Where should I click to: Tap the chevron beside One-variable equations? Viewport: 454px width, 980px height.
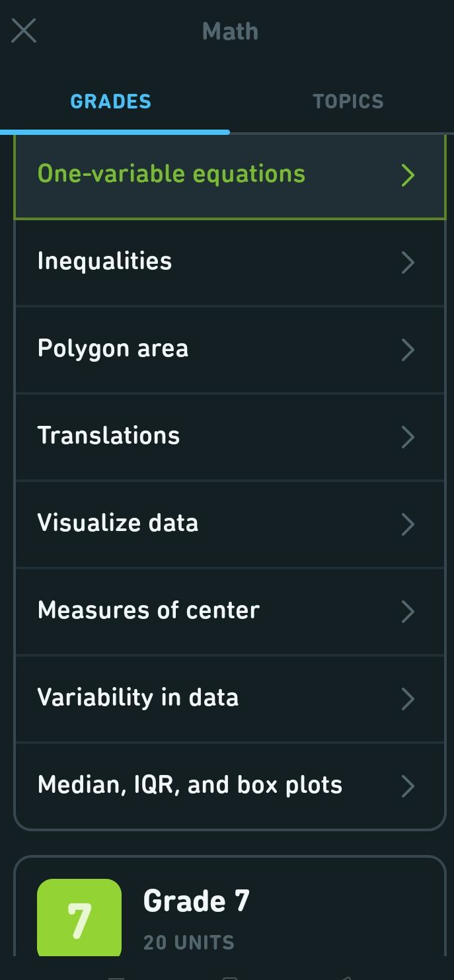coord(408,175)
